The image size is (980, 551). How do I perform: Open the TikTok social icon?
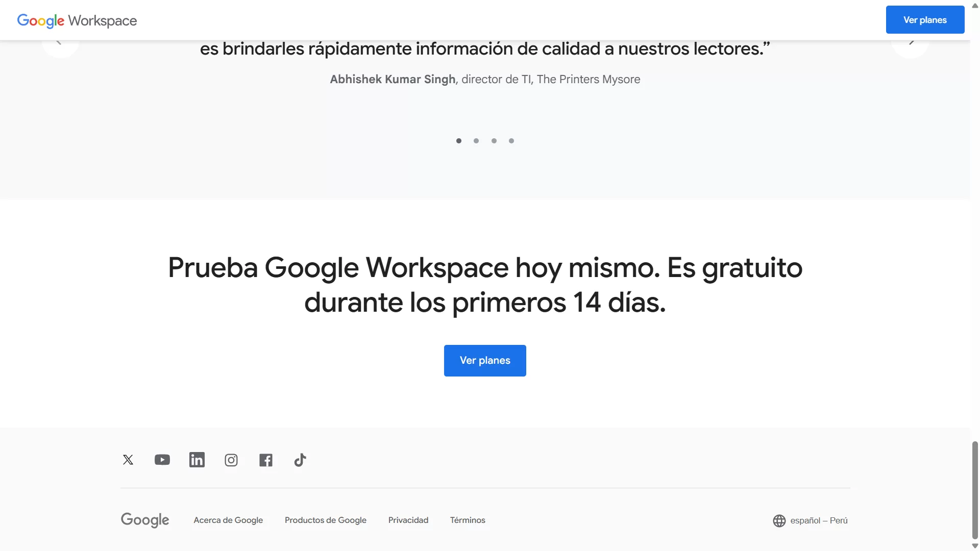[300, 460]
